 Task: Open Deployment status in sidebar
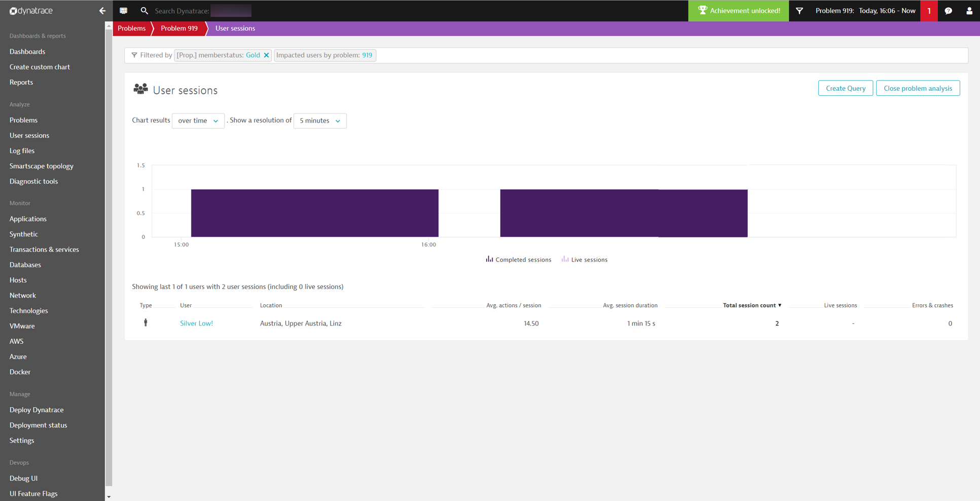(38, 425)
